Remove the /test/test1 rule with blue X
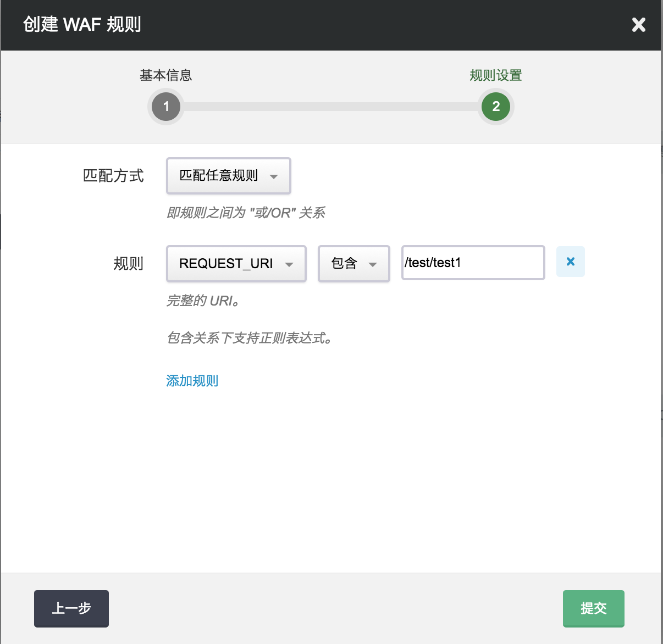The image size is (663, 644). (x=570, y=262)
